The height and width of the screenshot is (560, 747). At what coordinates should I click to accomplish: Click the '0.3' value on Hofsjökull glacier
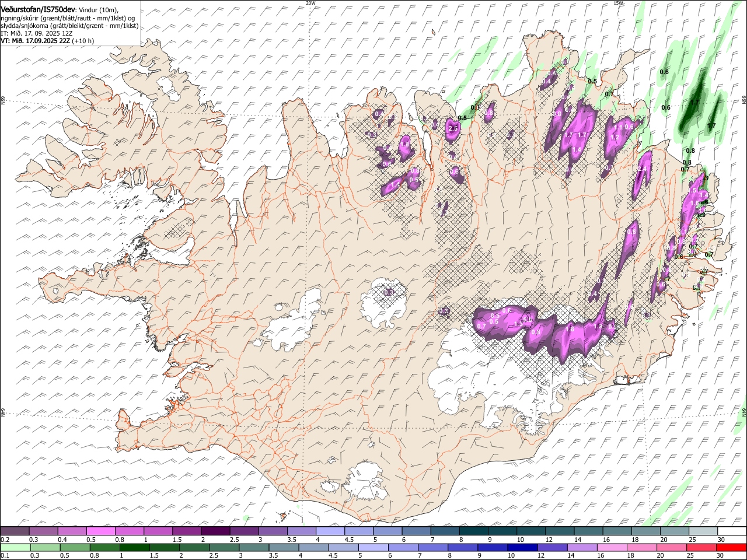[x=388, y=292]
